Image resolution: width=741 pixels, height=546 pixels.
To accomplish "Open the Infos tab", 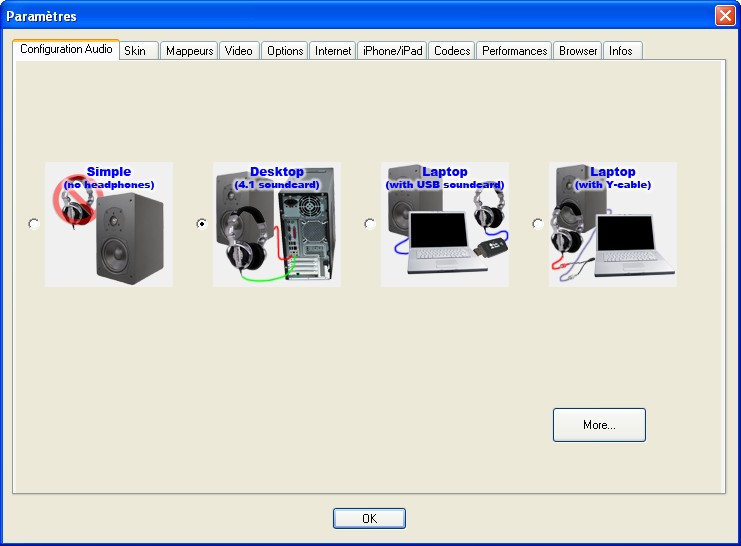I will (x=622, y=51).
